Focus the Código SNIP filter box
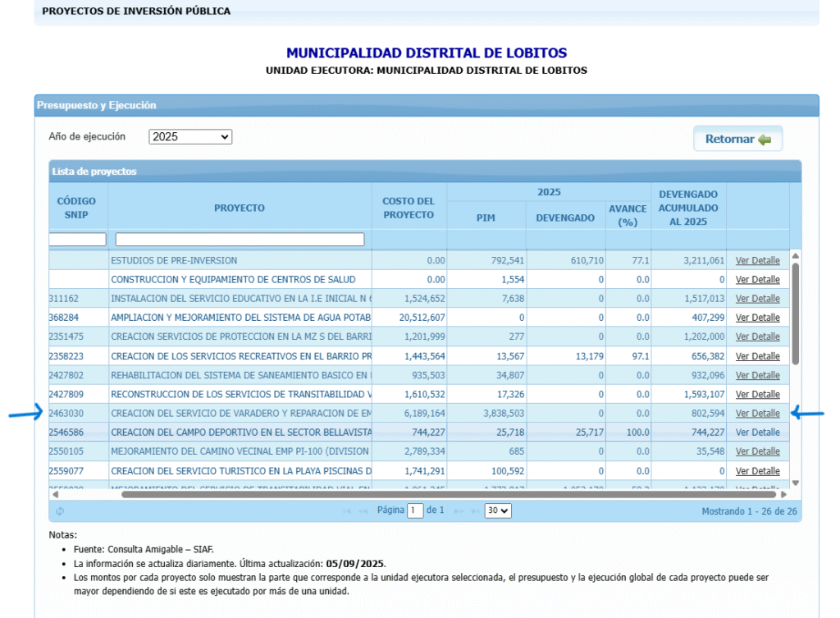 tap(77, 239)
